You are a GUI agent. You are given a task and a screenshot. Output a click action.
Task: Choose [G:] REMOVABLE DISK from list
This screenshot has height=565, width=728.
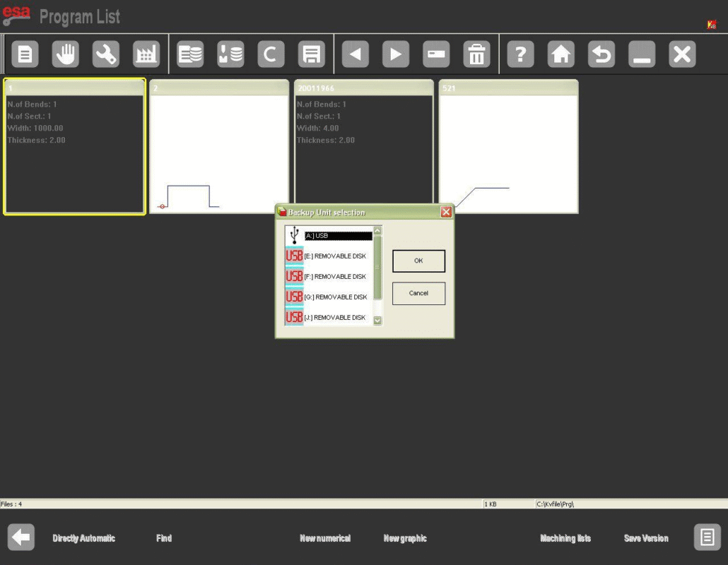coord(335,297)
